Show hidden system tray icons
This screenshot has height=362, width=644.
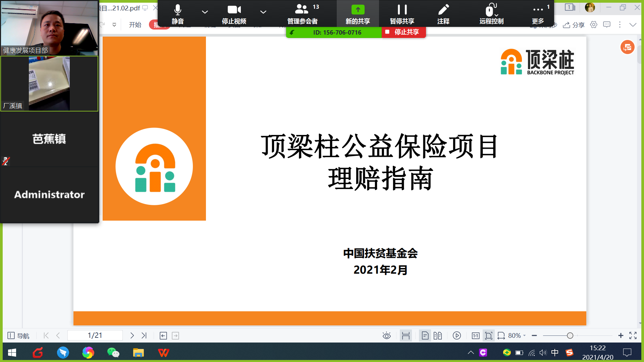point(471,353)
